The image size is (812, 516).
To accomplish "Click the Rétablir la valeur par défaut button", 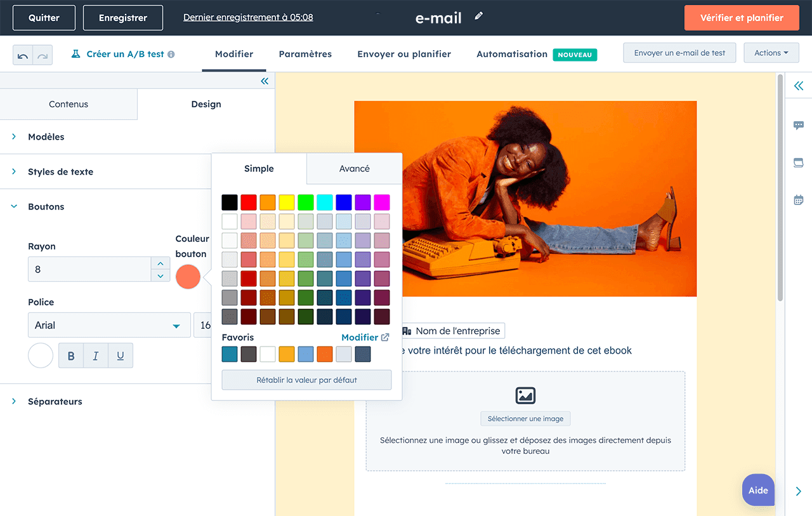I will (306, 380).
